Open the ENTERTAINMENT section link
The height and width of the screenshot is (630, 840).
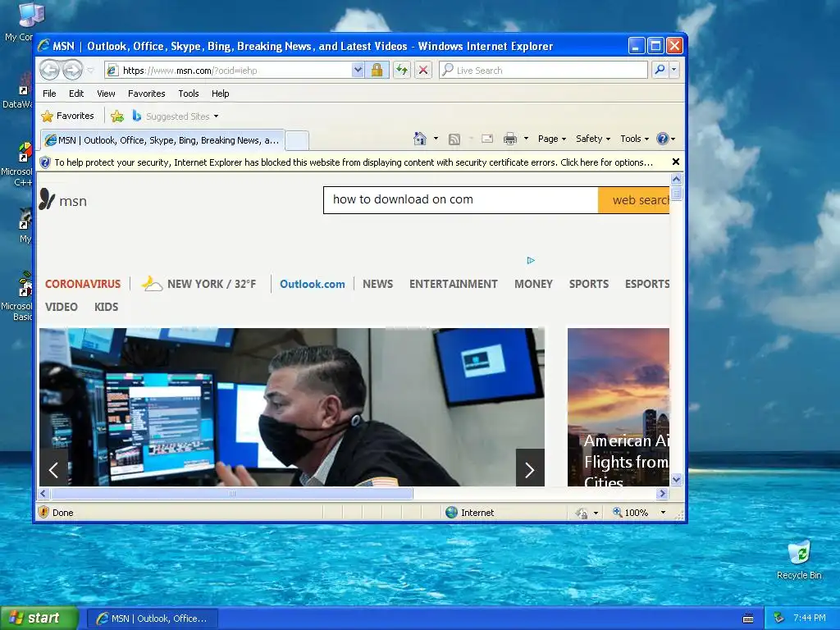tap(453, 284)
